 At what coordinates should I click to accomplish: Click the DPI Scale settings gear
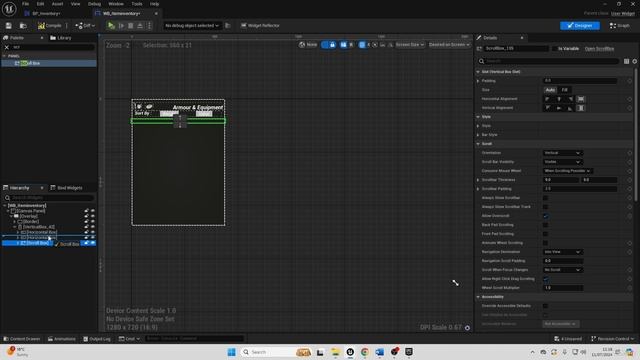click(x=467, y=328)
